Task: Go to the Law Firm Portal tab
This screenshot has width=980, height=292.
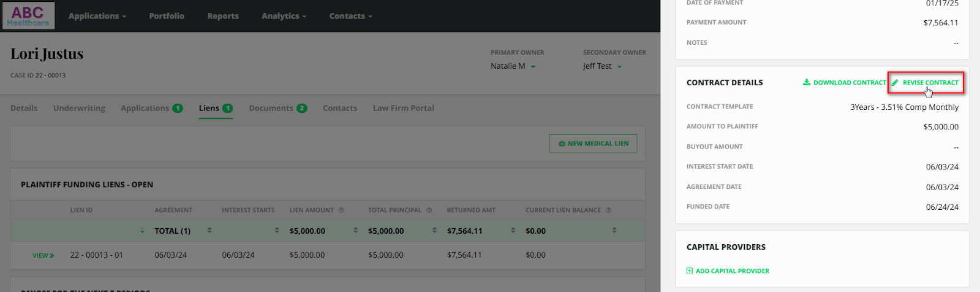Action: pos(403,108)
